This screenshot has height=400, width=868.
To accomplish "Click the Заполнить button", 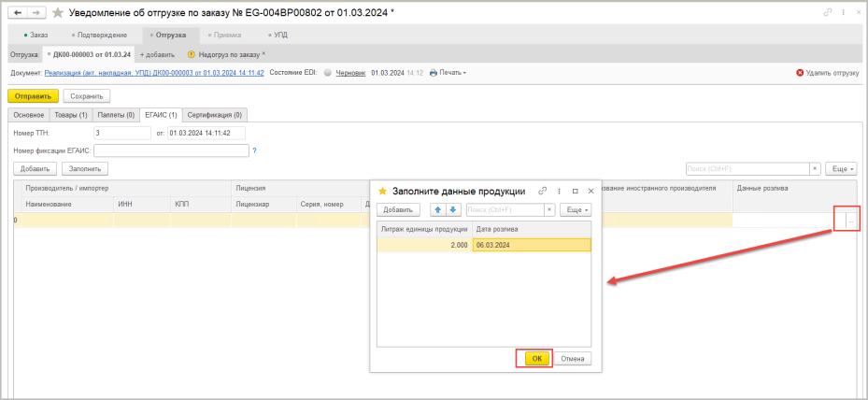I will click(x=85, y=168).
